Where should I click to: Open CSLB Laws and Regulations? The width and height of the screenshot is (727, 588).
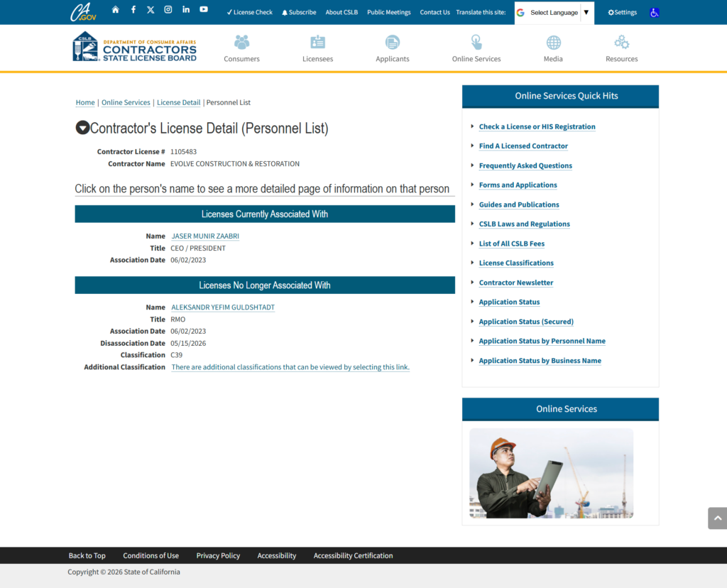(x=525, y=224)
